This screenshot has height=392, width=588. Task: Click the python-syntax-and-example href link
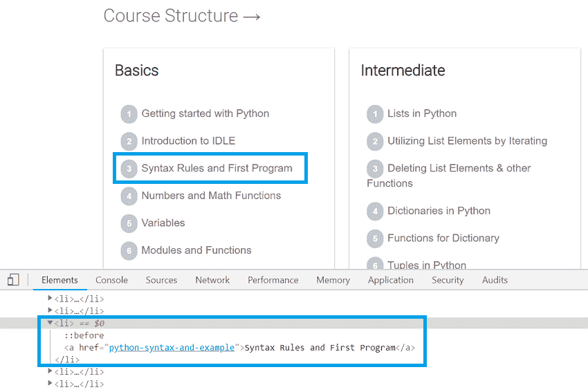(x=172, y=348)
